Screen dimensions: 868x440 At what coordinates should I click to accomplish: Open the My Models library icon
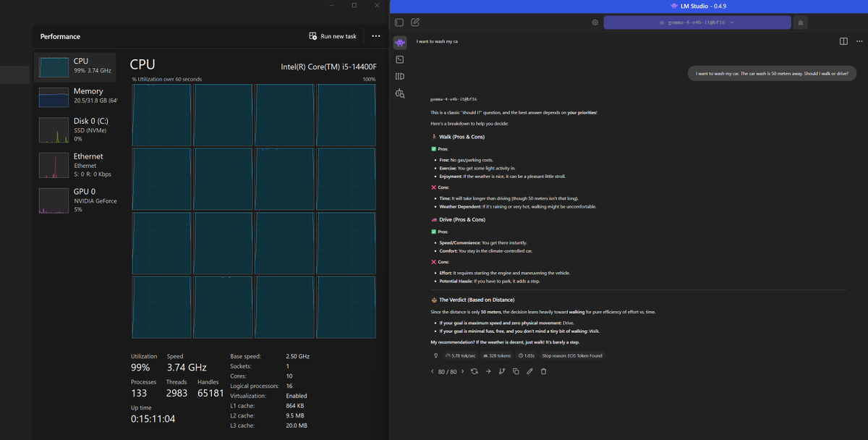coord(400,76)
